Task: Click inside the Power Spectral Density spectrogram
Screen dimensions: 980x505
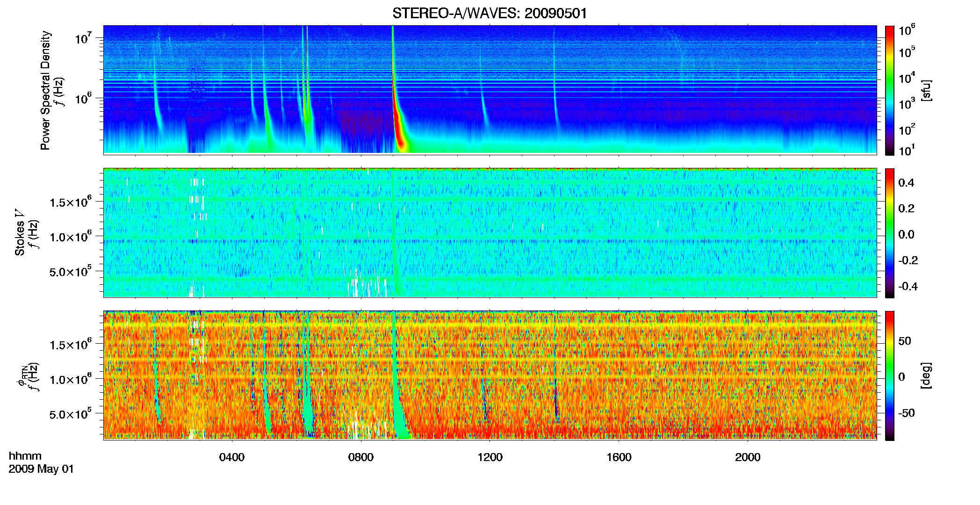Action: point(490,90)
